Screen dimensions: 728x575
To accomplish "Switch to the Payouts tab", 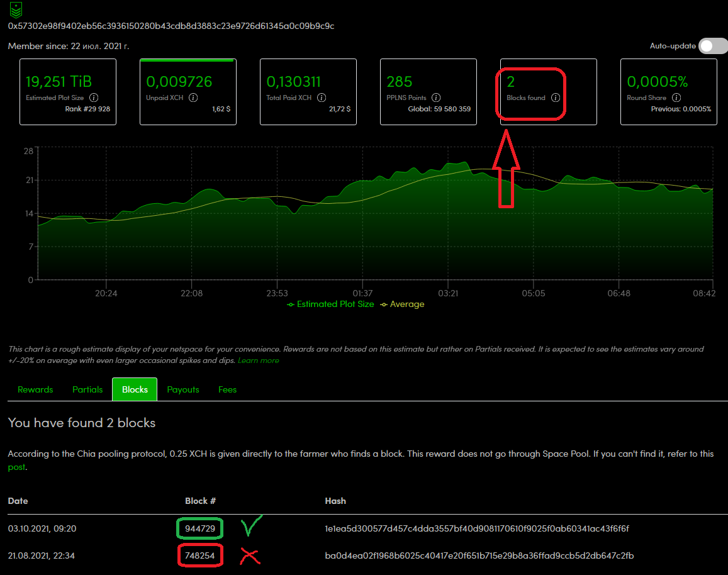I will pyautogui.click(x=183, y=389).
